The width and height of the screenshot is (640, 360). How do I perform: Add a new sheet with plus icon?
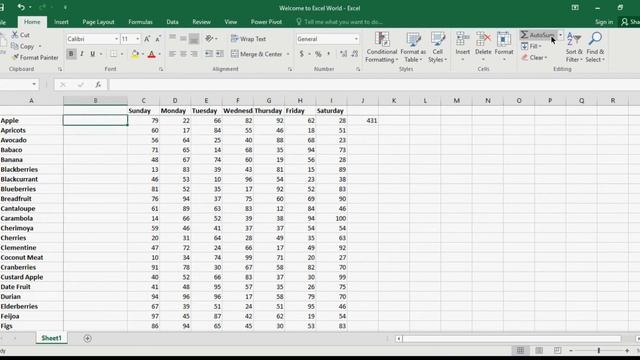pyautogui.click(x=87, y=338)
